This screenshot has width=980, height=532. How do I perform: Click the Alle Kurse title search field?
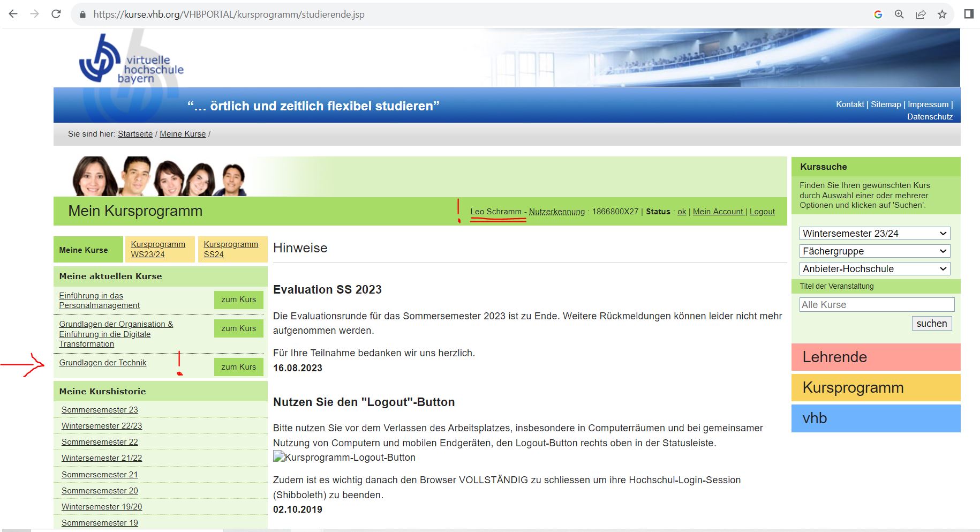877,305
